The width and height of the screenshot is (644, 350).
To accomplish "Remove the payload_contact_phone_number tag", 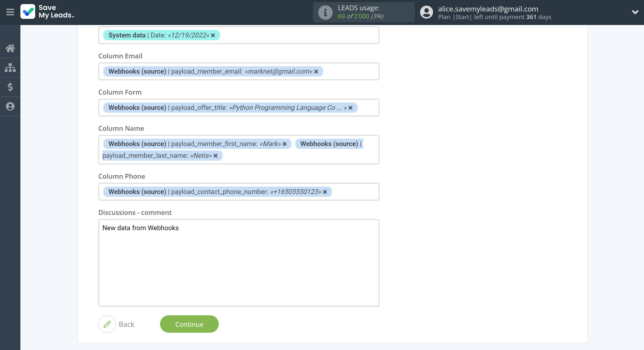I will (325, 192).
